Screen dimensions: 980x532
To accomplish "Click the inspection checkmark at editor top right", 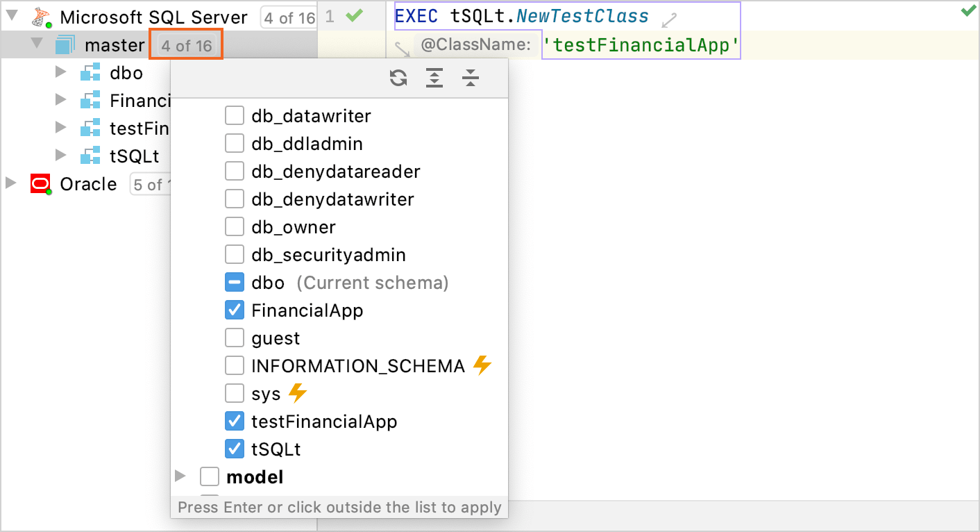I will pyautogui.click(x=968, y=11).
